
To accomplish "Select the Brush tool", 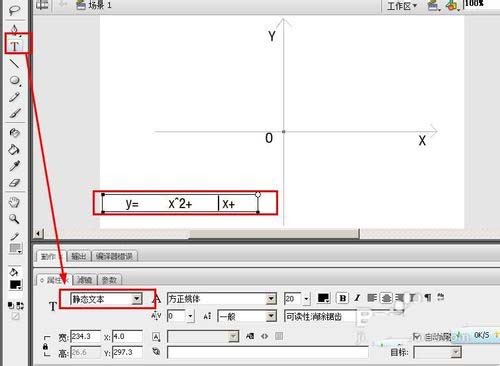I will [14, 113].
